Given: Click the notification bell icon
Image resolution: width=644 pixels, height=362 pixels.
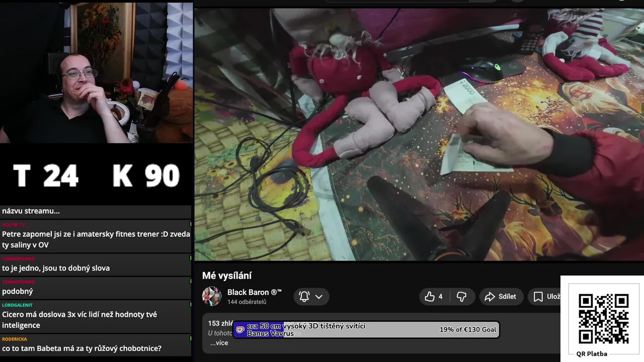Looking at the screenshot, I should [304, 297].
